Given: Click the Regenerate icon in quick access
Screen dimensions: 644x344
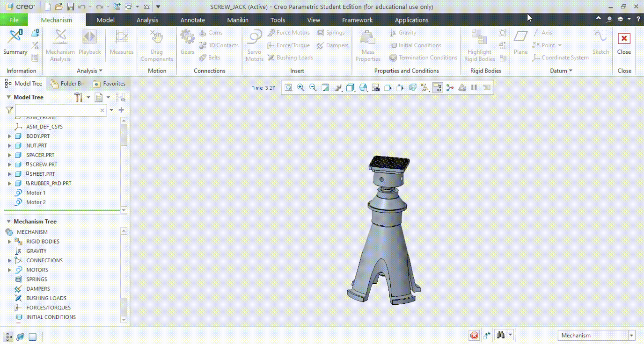Looking at the screenshot, I should pyautogui.click(x=117, y=7).
